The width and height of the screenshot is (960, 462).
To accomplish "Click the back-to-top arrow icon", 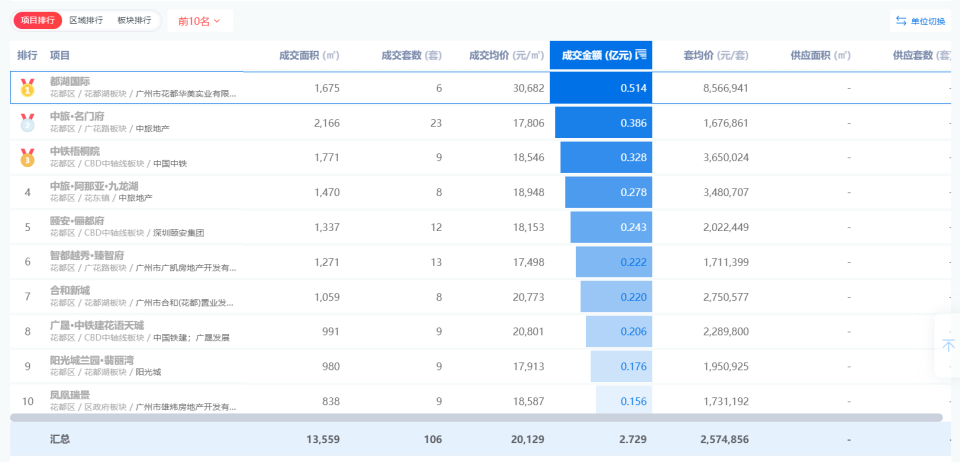I will click(x=948, y=345).
